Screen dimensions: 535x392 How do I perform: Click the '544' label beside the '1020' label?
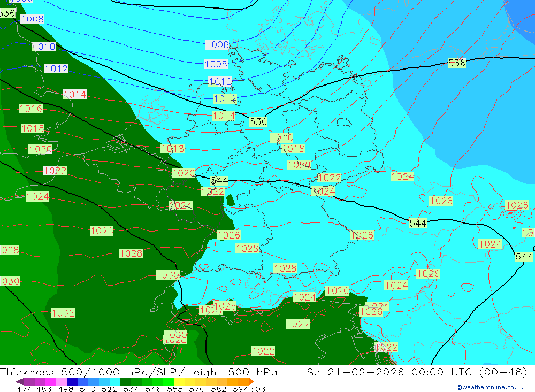(x=219, y=180)
